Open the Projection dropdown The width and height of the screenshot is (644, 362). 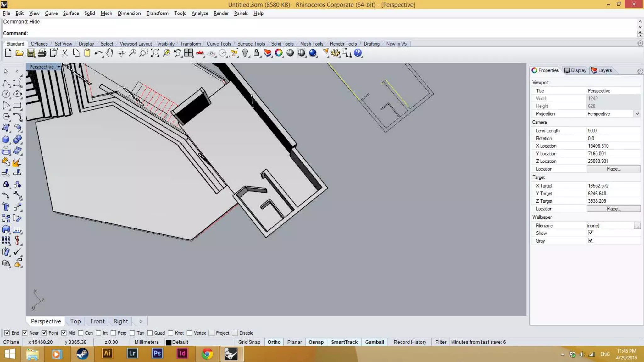click(x=637, y=114)
